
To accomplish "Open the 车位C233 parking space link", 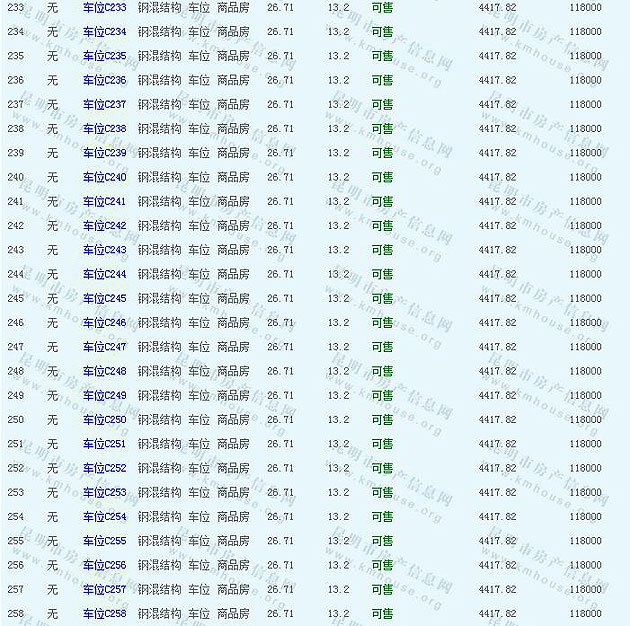I will tap(104, 8).
